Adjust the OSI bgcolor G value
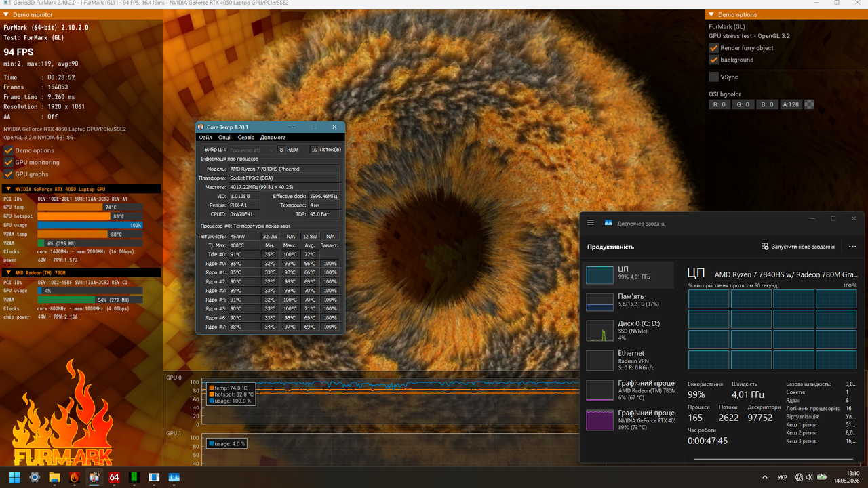Viewport: 868px width, 488px height. tap(743, 104)
